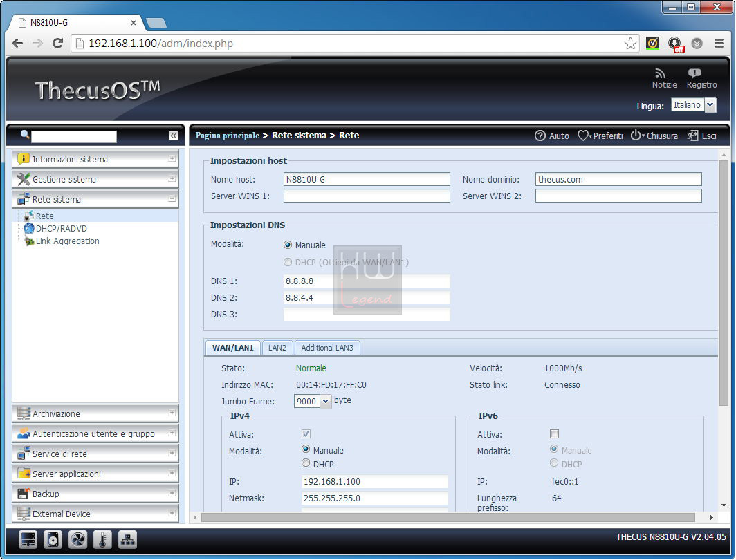Click the search magnifier icon in sidebar
This screenshot has height=560, width=736.
(x=25, y=135)
